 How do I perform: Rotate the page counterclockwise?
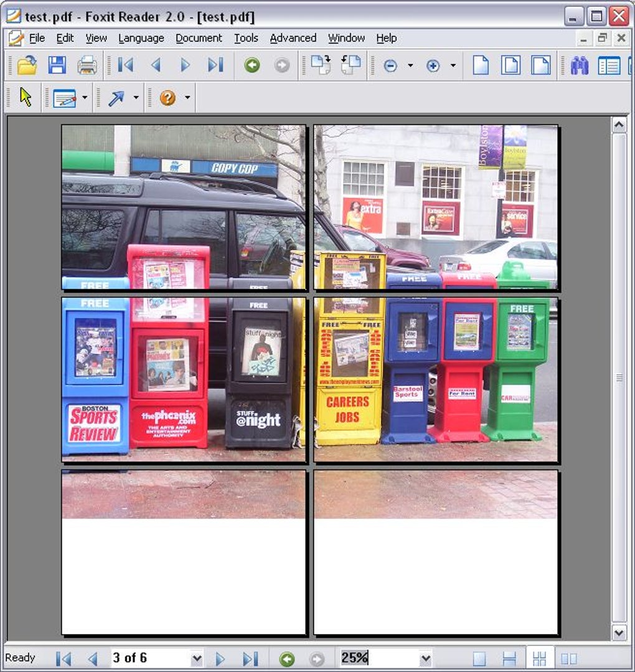click(351, 65)
